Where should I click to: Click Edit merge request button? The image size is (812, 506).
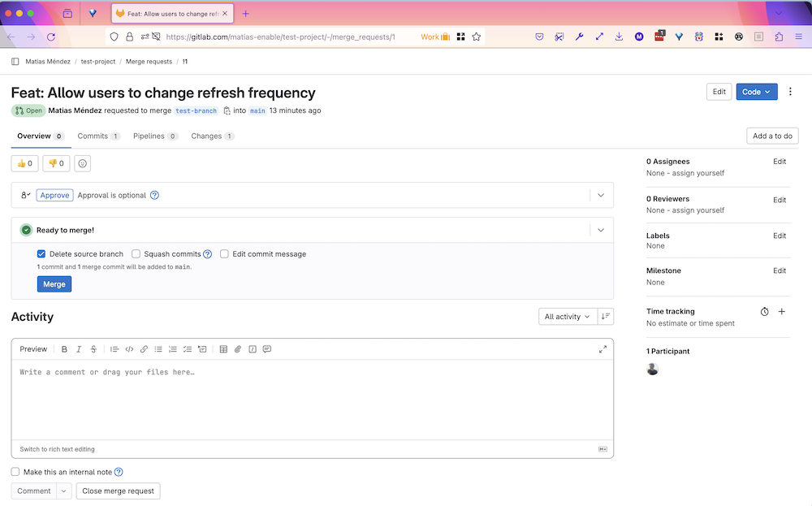point(719,92)
